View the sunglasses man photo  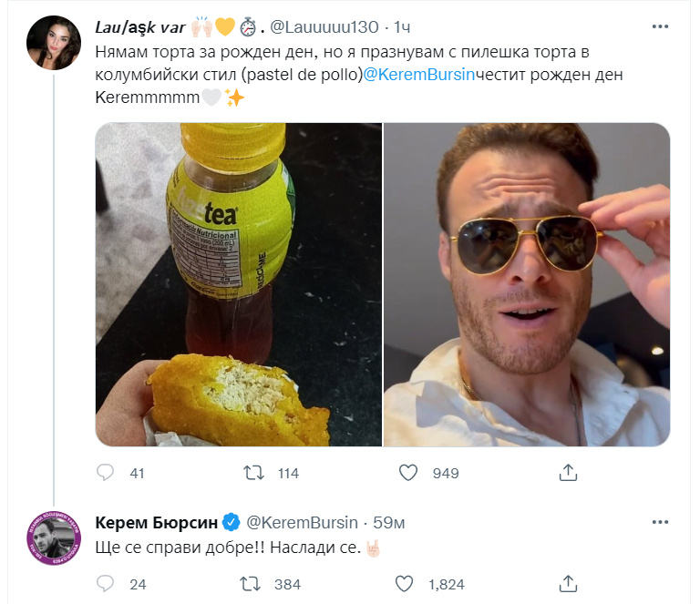527,284
